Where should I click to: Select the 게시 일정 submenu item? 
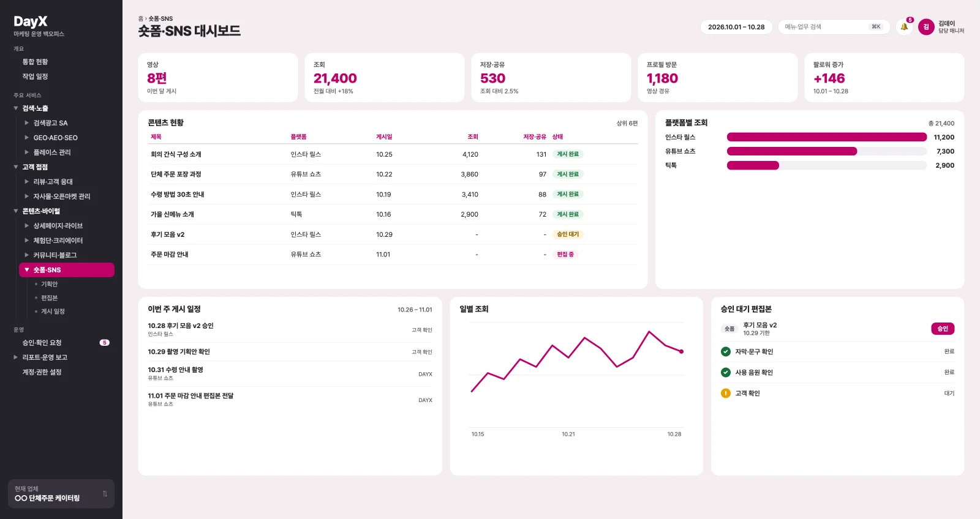tap(53, 311)
